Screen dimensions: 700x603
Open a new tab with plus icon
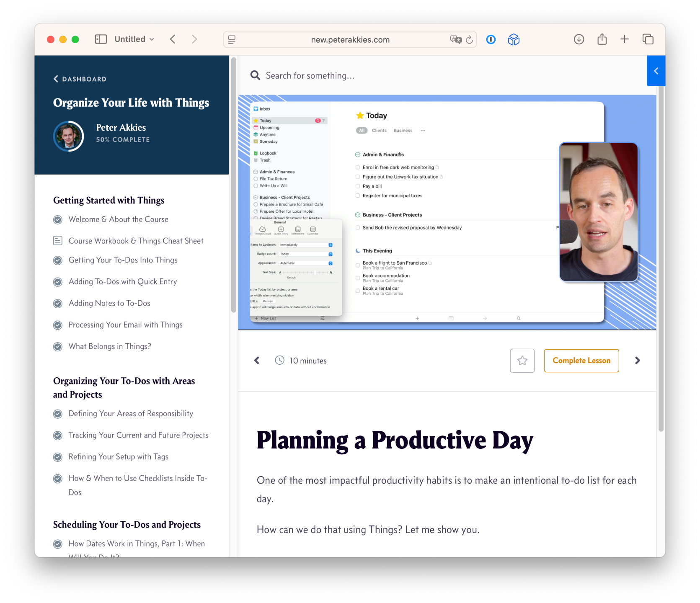[625, 39]
